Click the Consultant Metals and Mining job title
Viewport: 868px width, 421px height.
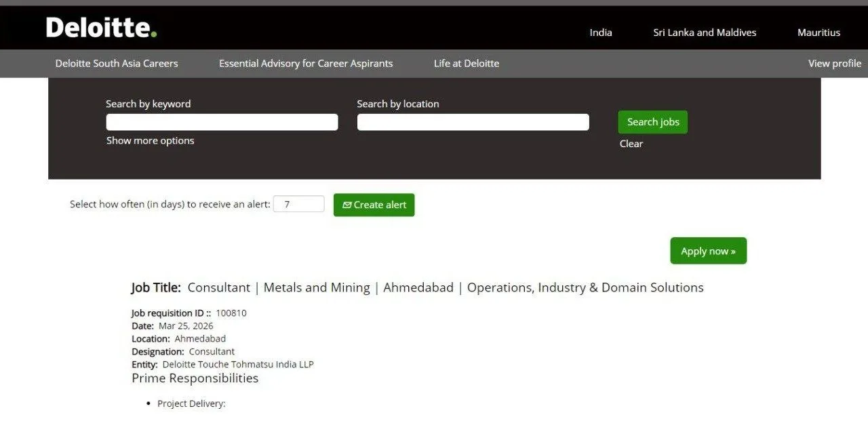point(445,287)
